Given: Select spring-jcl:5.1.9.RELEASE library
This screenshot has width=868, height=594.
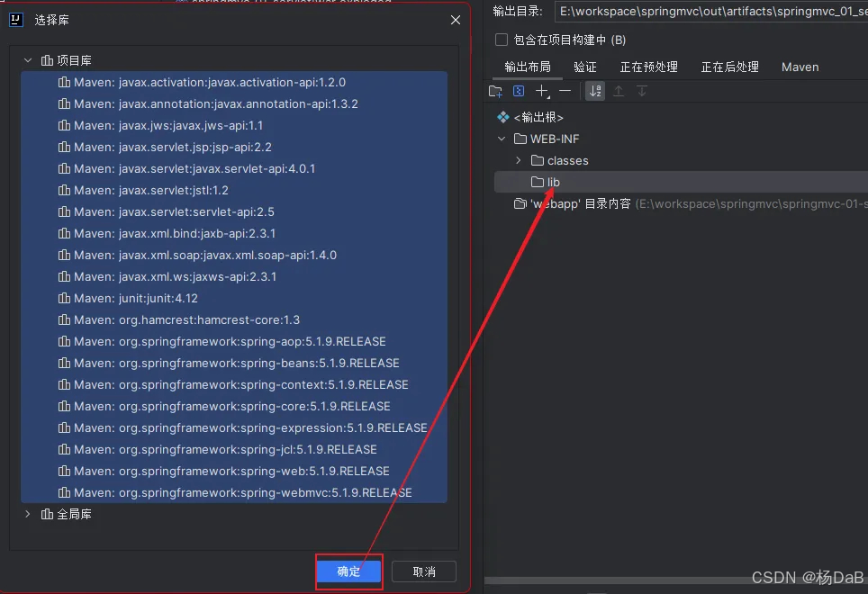Looking at the screenshot, I should (x=233, y=449).
